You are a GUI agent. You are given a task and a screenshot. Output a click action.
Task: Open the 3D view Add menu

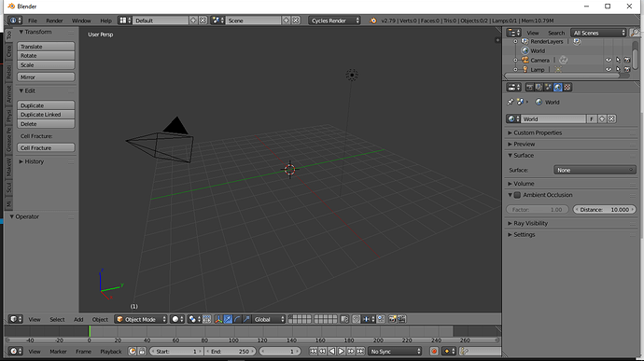point(78,319)
